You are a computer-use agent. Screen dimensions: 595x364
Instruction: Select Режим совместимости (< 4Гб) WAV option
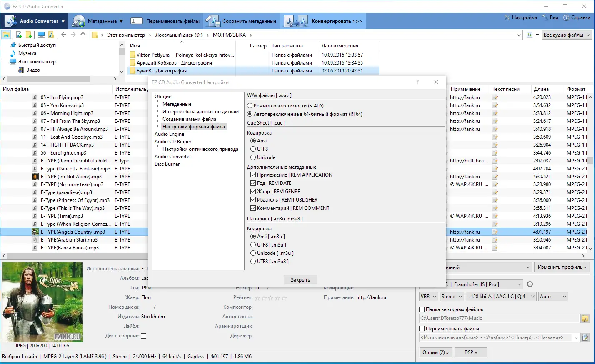tap(250, 106)
